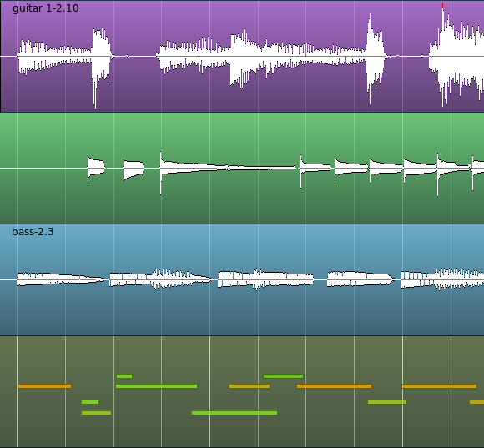Select the second of the three orange MIDI notes
Image resolution: width=484 pixels, height=448 pixels.
pos(334,386)
